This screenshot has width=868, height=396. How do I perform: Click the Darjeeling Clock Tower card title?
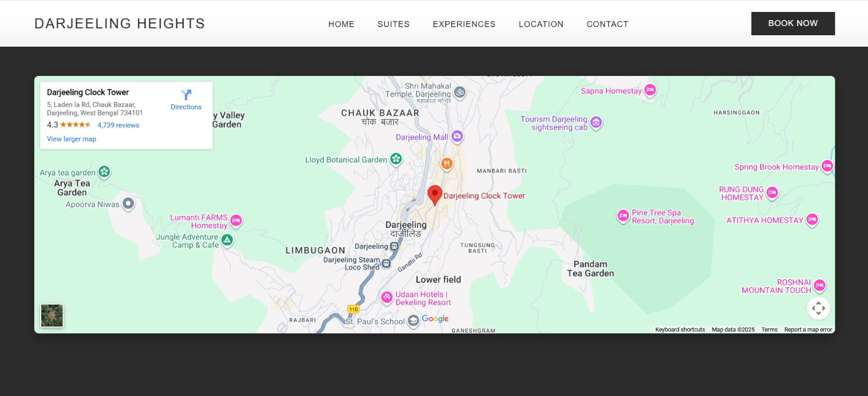pos(88,92)
